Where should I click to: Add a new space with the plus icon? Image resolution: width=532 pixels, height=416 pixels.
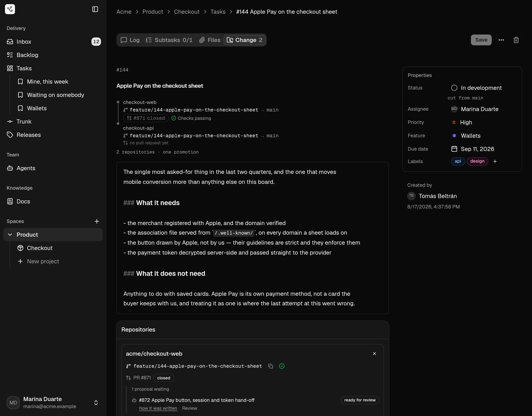coord(97,221)
